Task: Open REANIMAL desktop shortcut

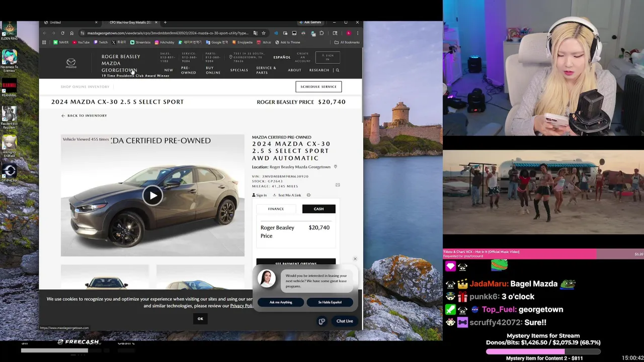Action: pos(9,88)
